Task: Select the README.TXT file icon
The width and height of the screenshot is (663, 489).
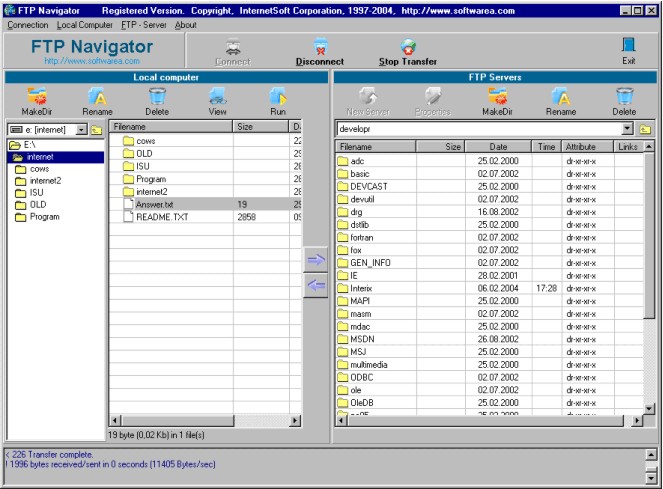Action: [129, 217]
